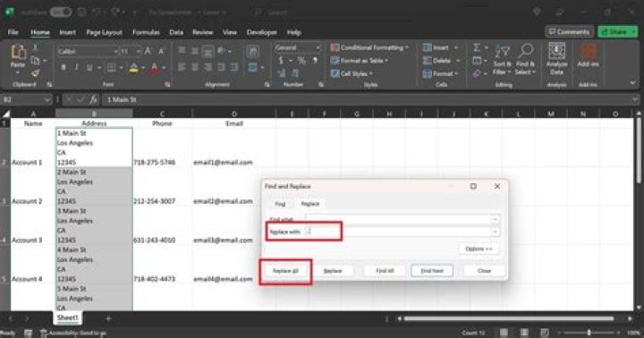Open Find what history dropdown

pos(495,219)
